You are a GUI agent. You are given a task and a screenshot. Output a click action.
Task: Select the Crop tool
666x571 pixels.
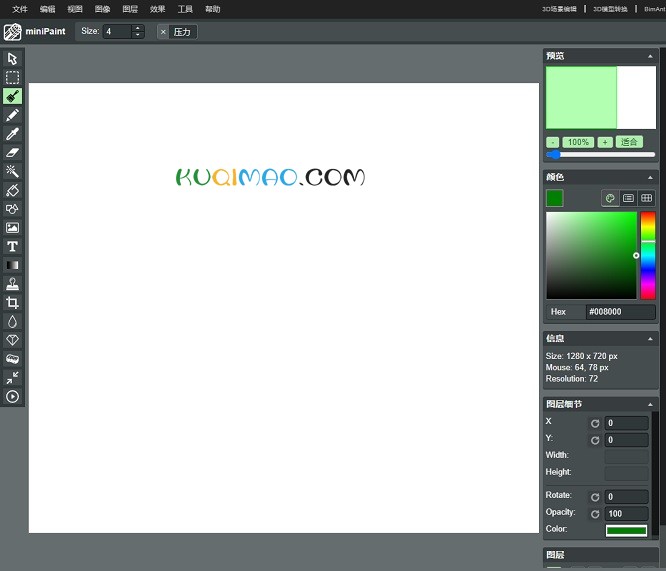tap(12, 302)
